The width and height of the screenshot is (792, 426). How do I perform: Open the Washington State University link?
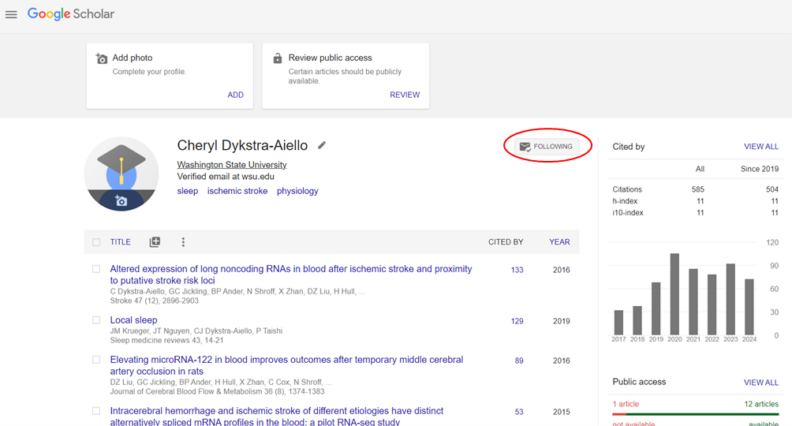pyautogui.click(x=231, y=165)
